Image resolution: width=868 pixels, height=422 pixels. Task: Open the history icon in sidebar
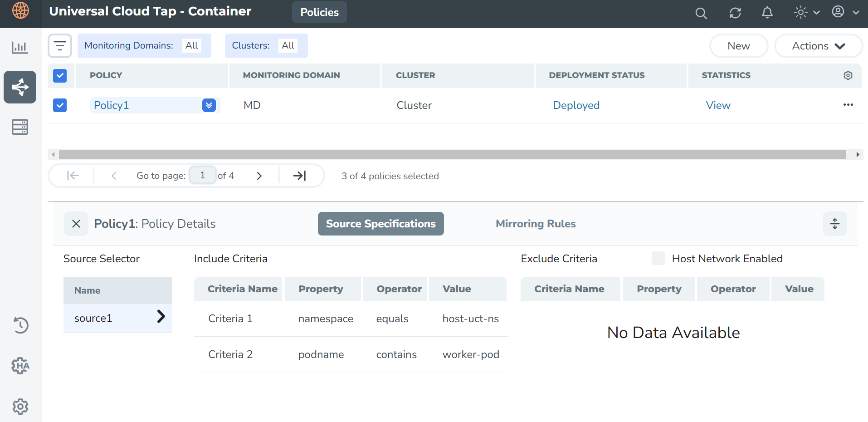coord(20,325)
